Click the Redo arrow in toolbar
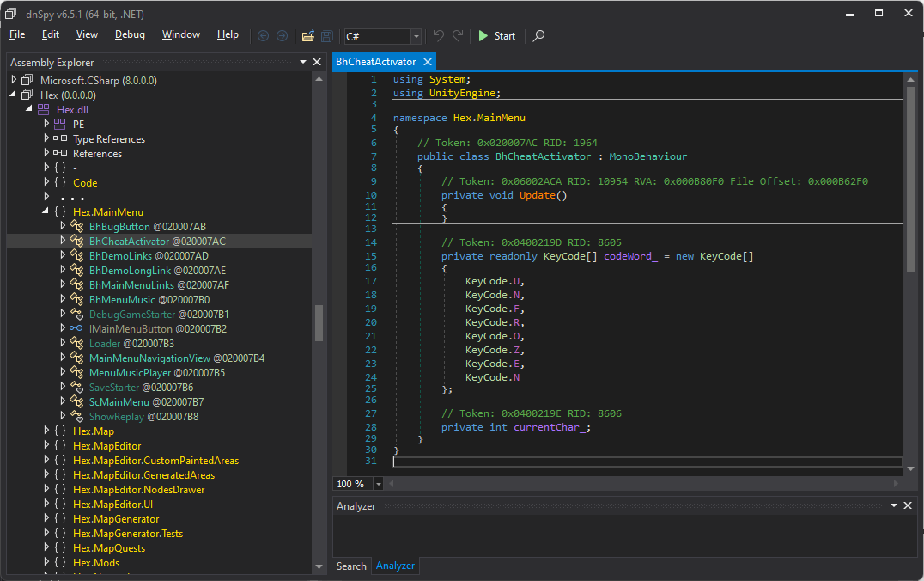The width and height of the screenshot is (924, 581). (x=459, y=36)
